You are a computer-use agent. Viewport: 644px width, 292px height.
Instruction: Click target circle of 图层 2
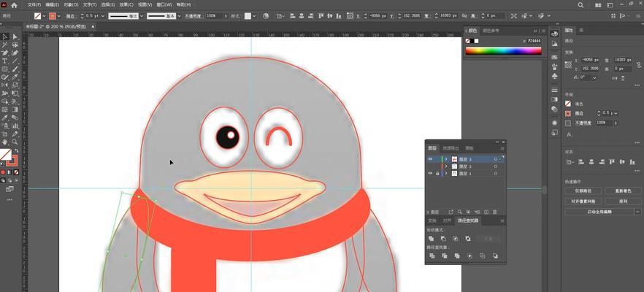click(x=496, y=166)
